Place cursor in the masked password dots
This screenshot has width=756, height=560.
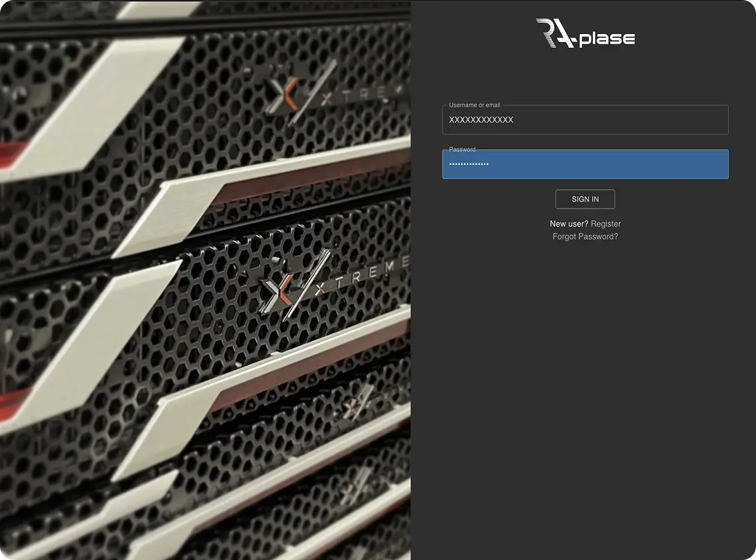coord(469,164)
